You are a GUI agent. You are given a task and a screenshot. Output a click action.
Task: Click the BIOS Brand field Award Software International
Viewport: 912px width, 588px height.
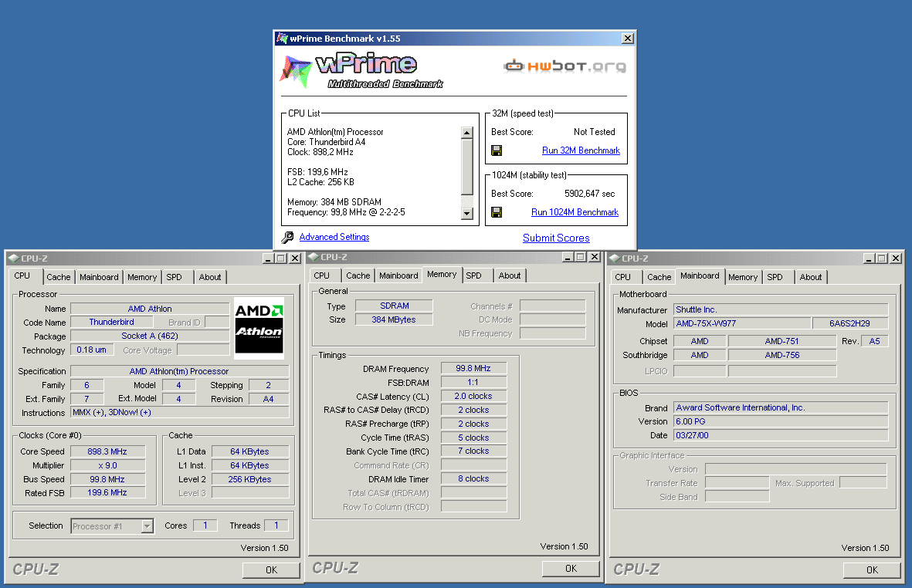pyautogui.click(x=781, y=408)
